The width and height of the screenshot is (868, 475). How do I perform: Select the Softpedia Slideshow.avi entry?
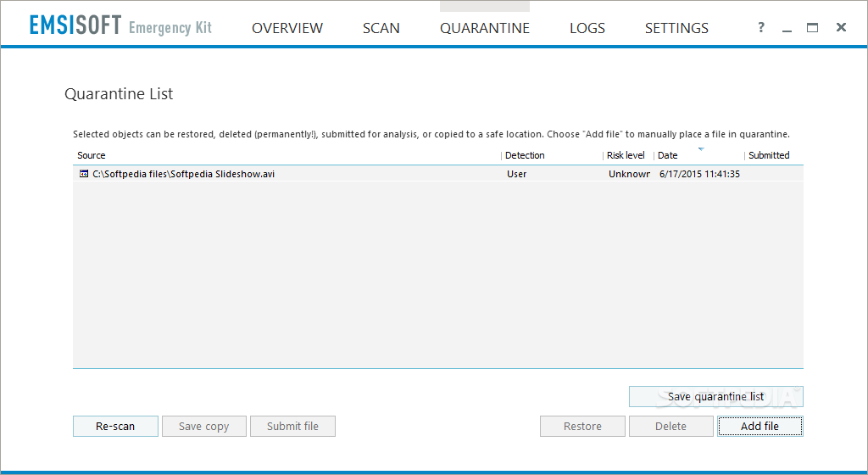tap(438, 174)
